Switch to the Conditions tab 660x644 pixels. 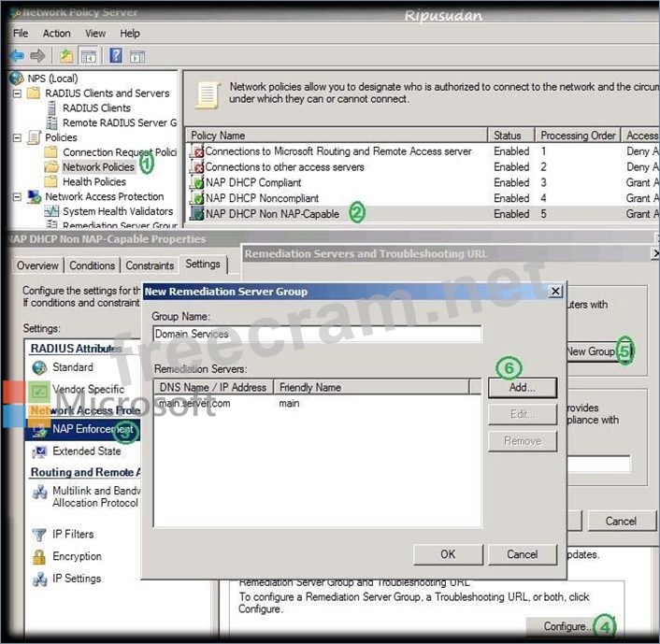point(92,265)
